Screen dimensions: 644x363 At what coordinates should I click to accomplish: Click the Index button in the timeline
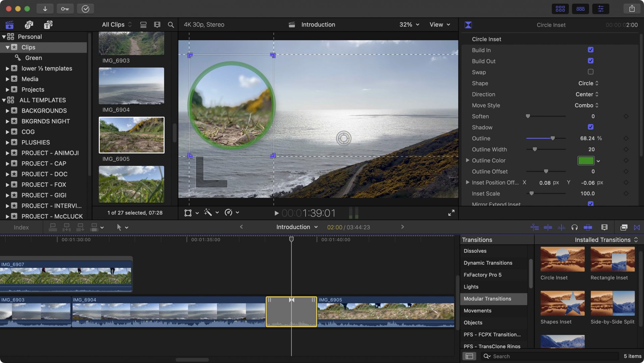tap(21, 227)
